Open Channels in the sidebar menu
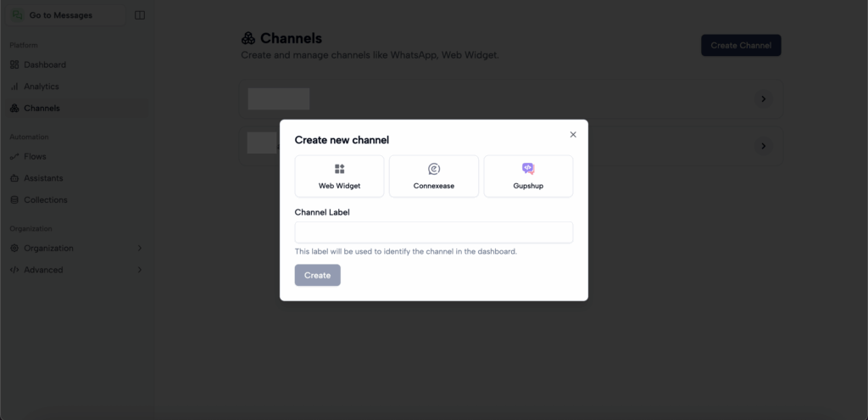868x420 pixels. click(42, 109)
